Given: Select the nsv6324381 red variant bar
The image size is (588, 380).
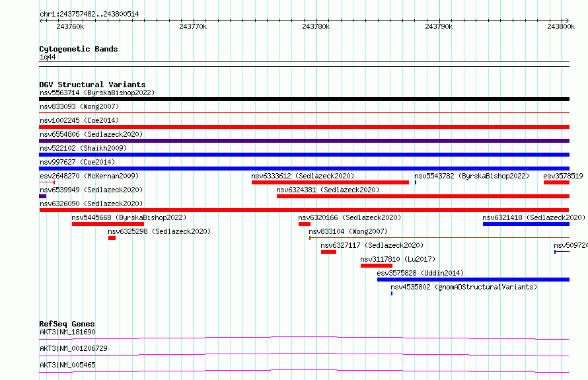Looking at the screenshot, I should tap(423, 196).
